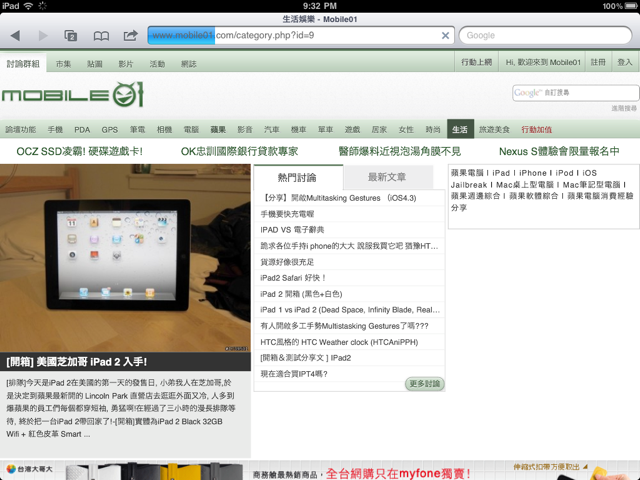Select the 貼圖 top tab
Screen dimensions: 640x480
94,64
